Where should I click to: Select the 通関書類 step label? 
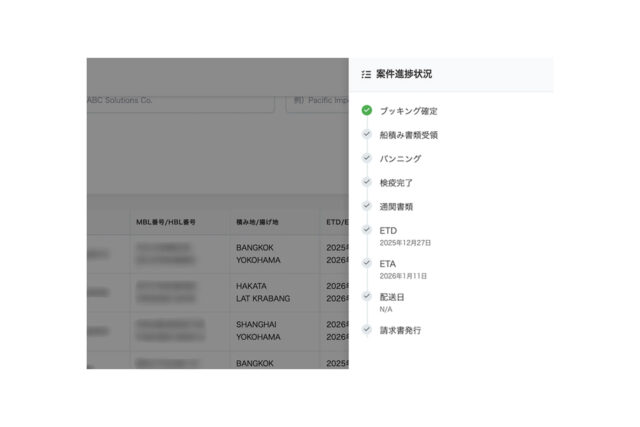[x=396, y=207]
